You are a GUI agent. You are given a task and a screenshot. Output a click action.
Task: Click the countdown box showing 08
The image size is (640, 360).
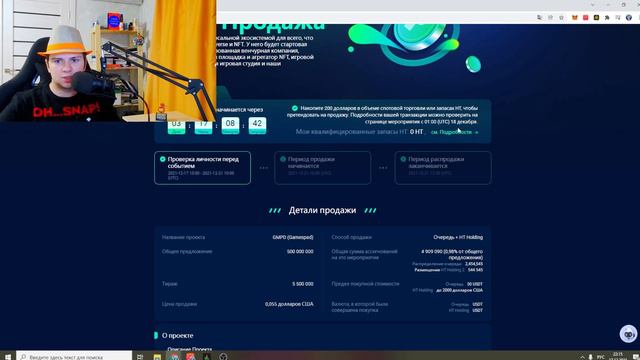click(230, 125)
